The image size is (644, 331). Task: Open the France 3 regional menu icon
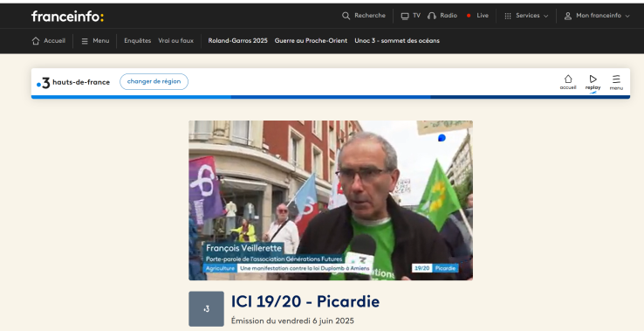616,79
